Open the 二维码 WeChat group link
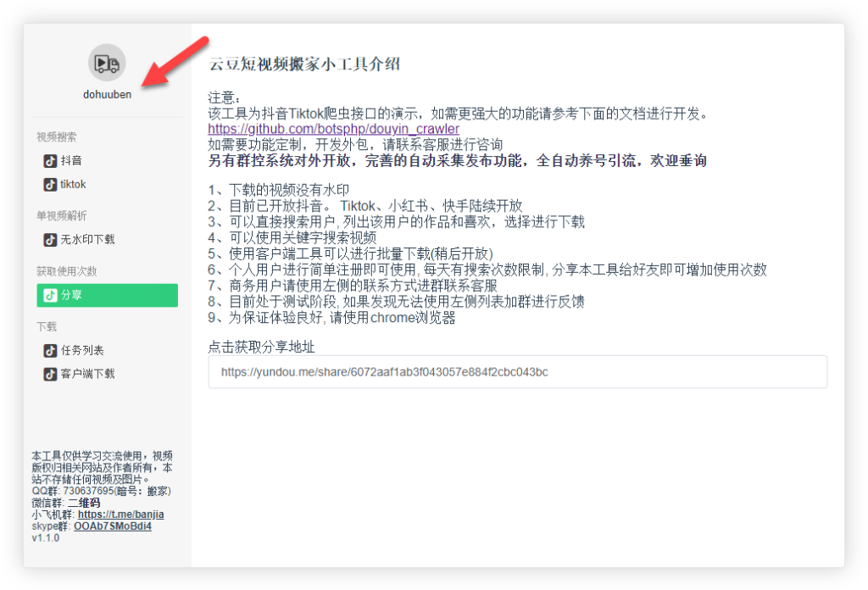The height and width of the screenshot is (590, 868). coord(84,503)
